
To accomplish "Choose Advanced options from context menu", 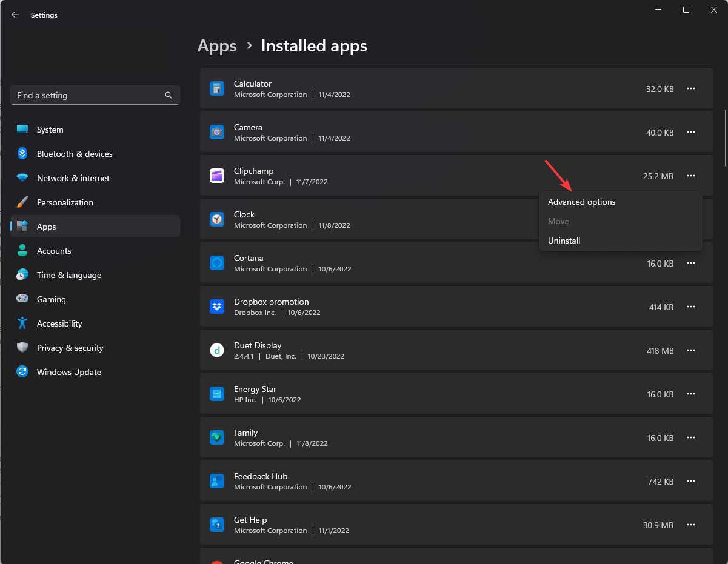I will click(x=620, y=202).
